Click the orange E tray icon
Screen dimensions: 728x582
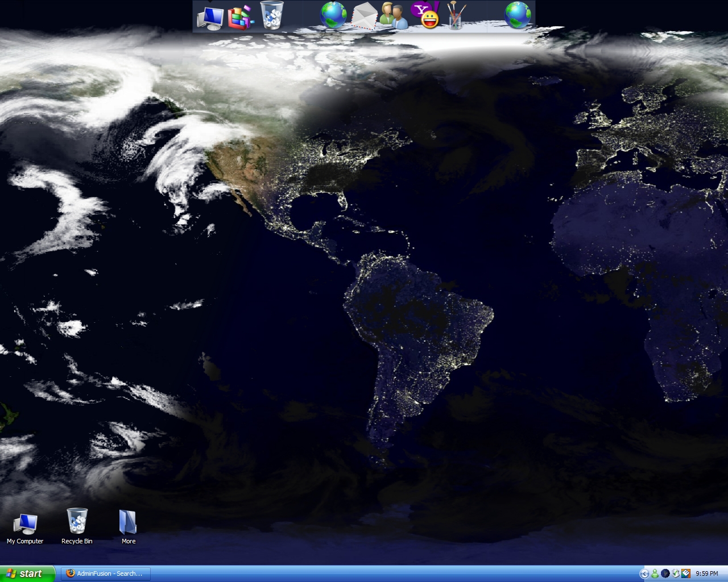[686, 573]
